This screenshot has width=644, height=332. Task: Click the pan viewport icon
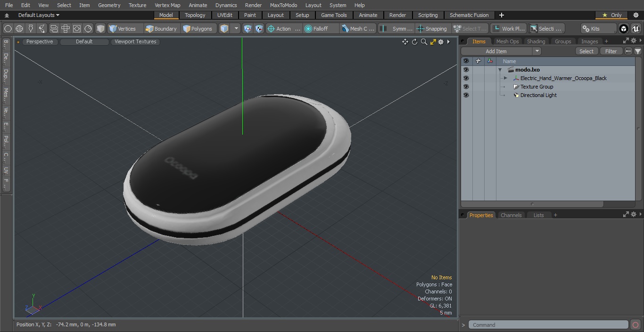click(405, 42)
